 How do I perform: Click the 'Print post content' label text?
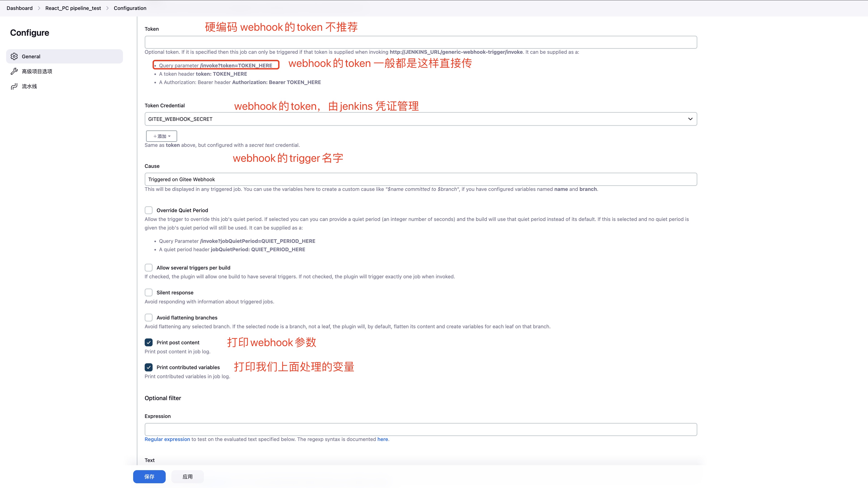[178, 343]
